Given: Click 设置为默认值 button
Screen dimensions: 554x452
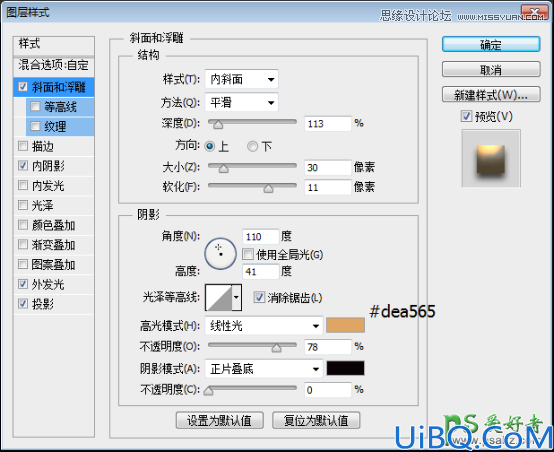Looking at the screenshot, I should [219, 421].
